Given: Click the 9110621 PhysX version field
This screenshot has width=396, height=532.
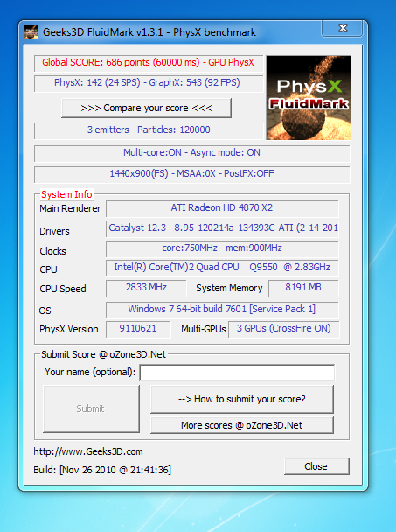Looking at the screenshot, I should (138, 329).
